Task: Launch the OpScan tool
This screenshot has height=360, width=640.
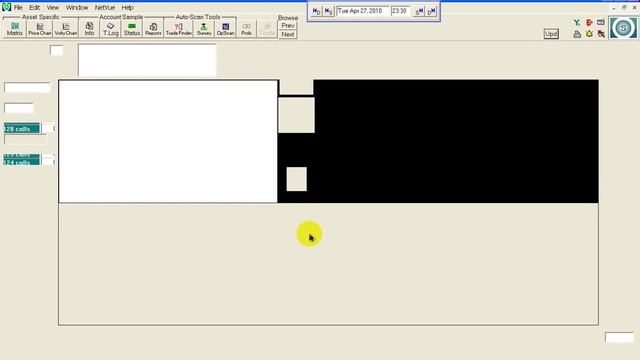Action: point(226,29)
